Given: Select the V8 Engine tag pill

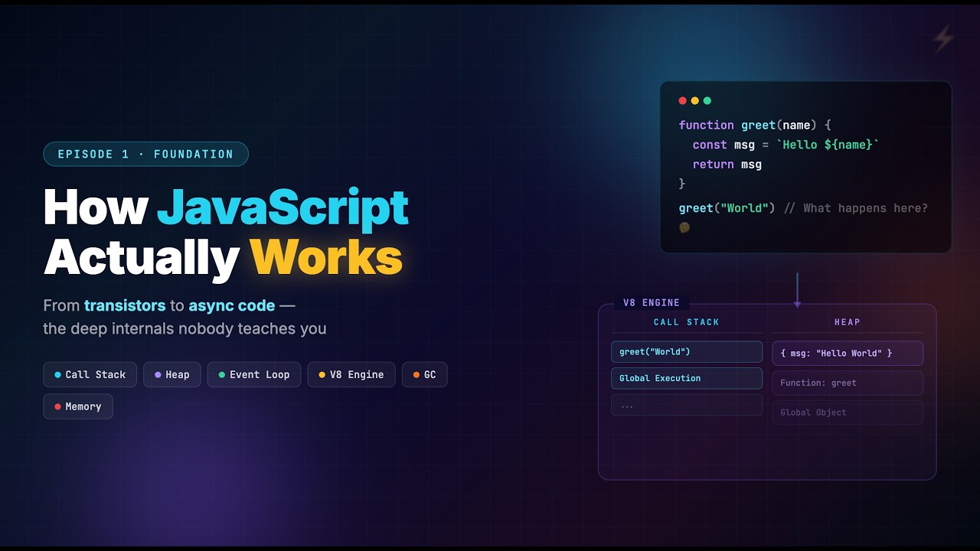Looking at the screenshot, I should click(351, 375).
